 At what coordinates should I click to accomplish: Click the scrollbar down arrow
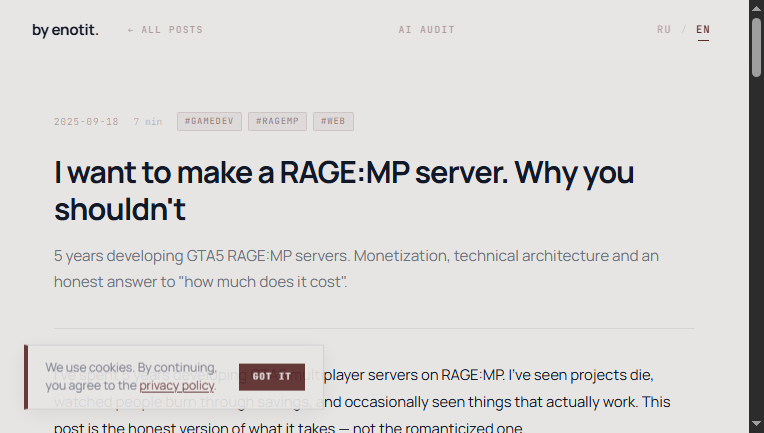tap(756, 425)
